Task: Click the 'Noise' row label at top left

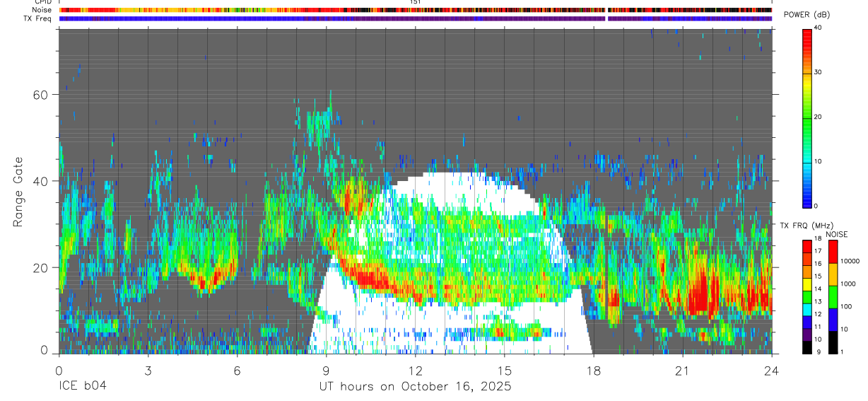Action: pyautogui.click(x=40, y=10)
